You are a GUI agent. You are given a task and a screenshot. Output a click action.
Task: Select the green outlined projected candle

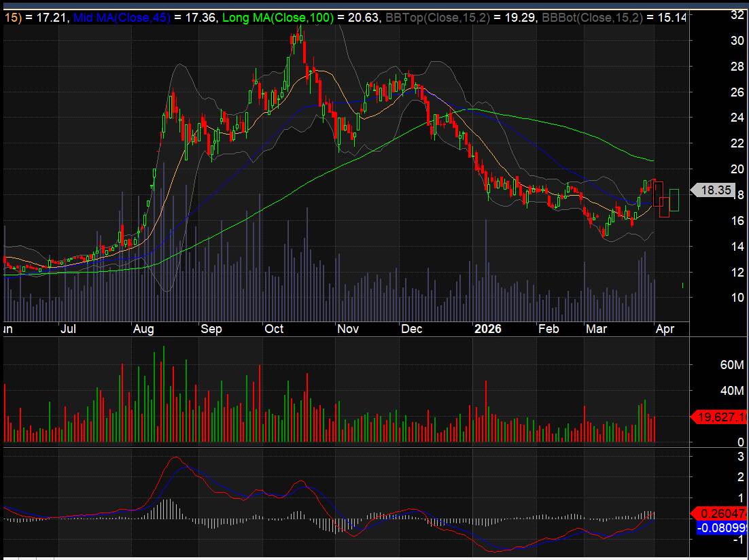click(x=674, y=200)
